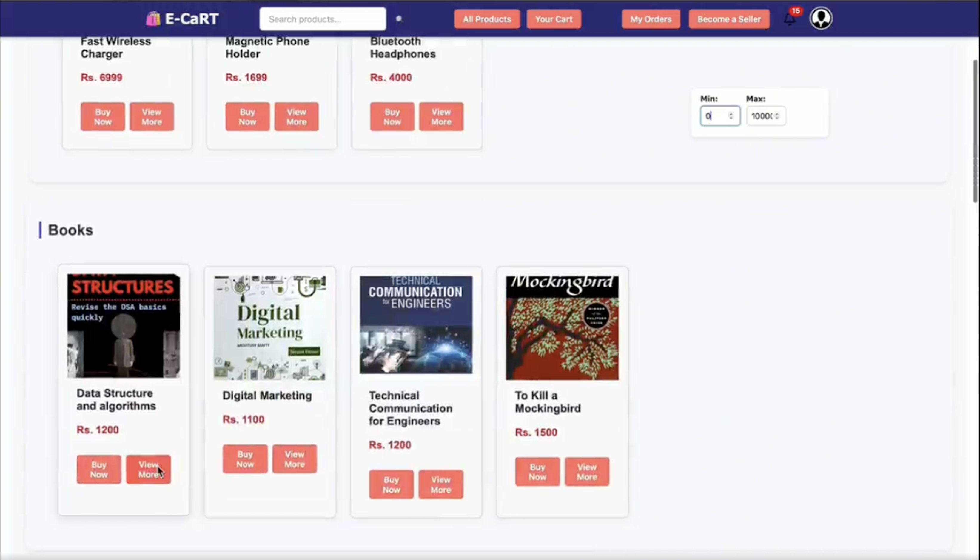Click the Max price stepper arrows

click(777, 116)
